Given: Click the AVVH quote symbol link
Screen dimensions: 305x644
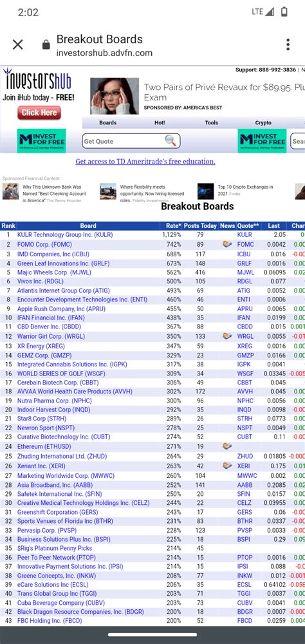Looking at the screenshot, I should click(245, 392).
